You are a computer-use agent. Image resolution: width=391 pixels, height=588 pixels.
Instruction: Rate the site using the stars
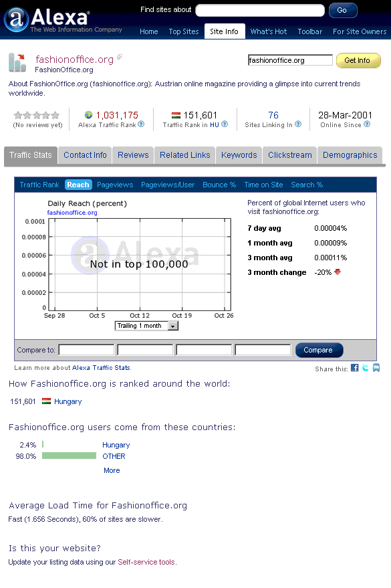37,115
